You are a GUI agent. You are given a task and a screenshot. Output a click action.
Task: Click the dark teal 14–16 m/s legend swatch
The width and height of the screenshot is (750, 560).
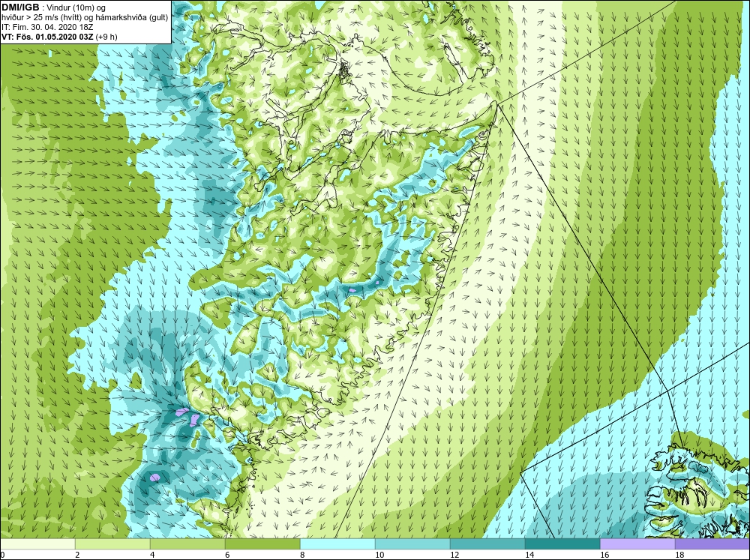click(562, 544)
